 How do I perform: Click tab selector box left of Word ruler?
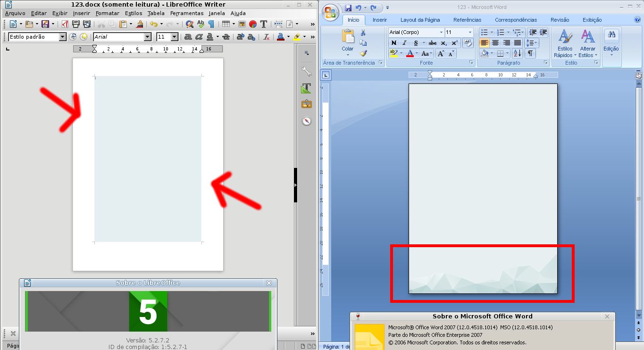point(326,75)
